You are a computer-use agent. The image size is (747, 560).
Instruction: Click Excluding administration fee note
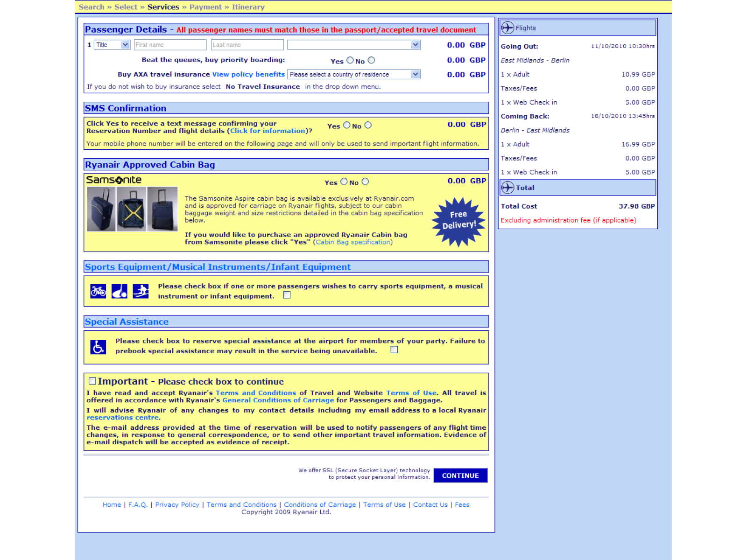point(569,220)
